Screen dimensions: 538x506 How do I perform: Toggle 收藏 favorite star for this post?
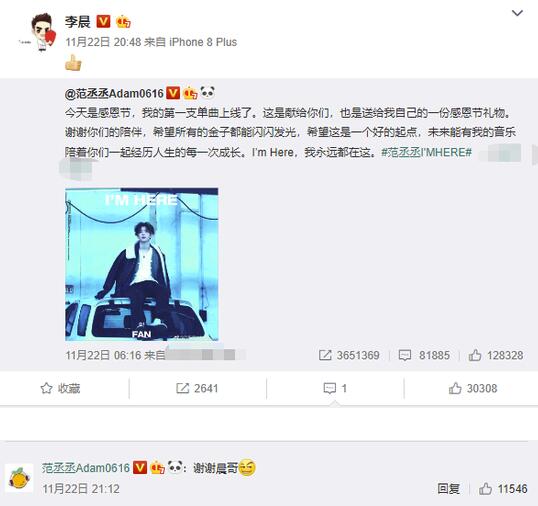(x=60, y=388)
